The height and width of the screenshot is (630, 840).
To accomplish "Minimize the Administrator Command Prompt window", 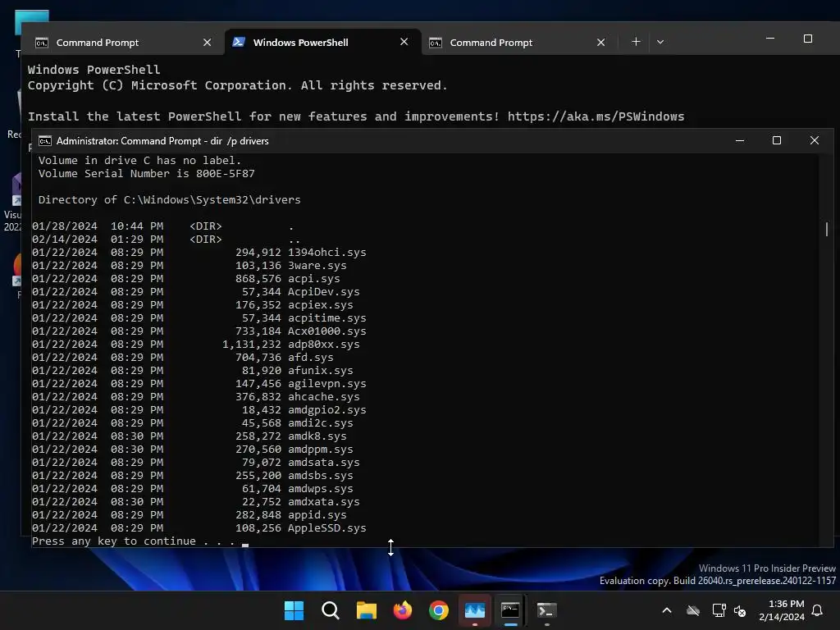I will pyautogui.click(x=740, y=140).
